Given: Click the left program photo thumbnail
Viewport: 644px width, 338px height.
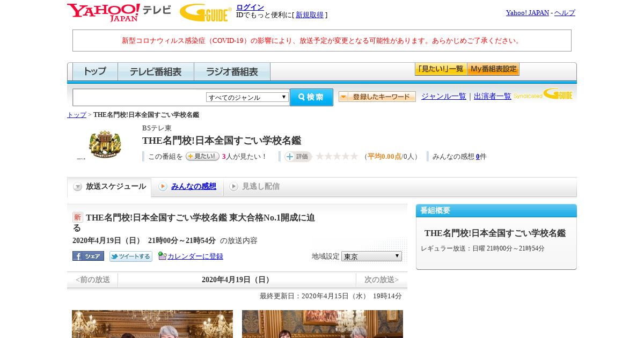Looking at the screenshot, I should pyautogui.click(x=152, y=324).
